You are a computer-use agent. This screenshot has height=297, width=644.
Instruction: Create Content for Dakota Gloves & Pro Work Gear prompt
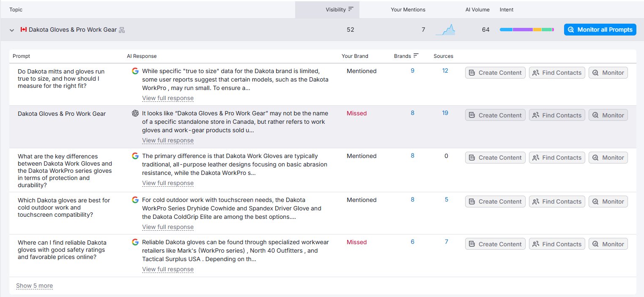pyautogui.click(x=495, y=115)
